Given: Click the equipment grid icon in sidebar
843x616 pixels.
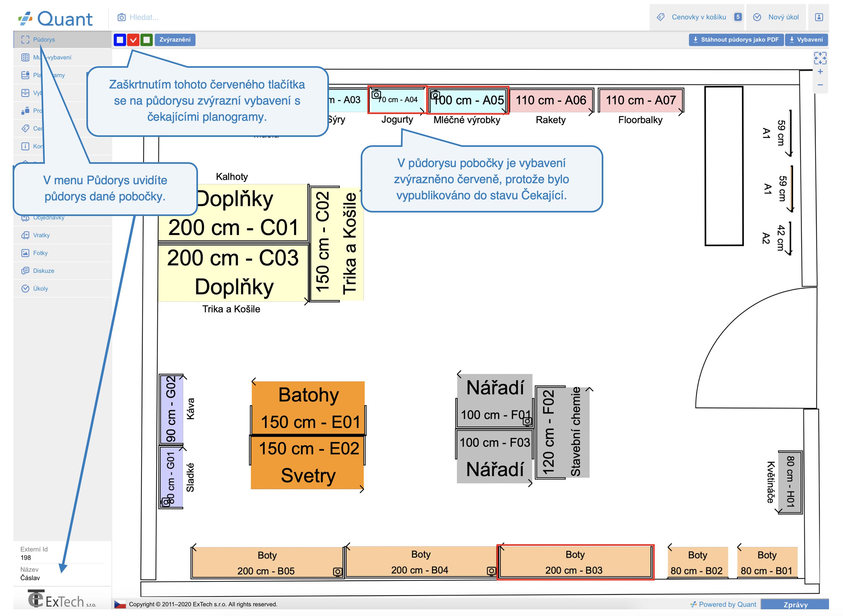Looking at the screenshot, I should [x=25, y=57].
